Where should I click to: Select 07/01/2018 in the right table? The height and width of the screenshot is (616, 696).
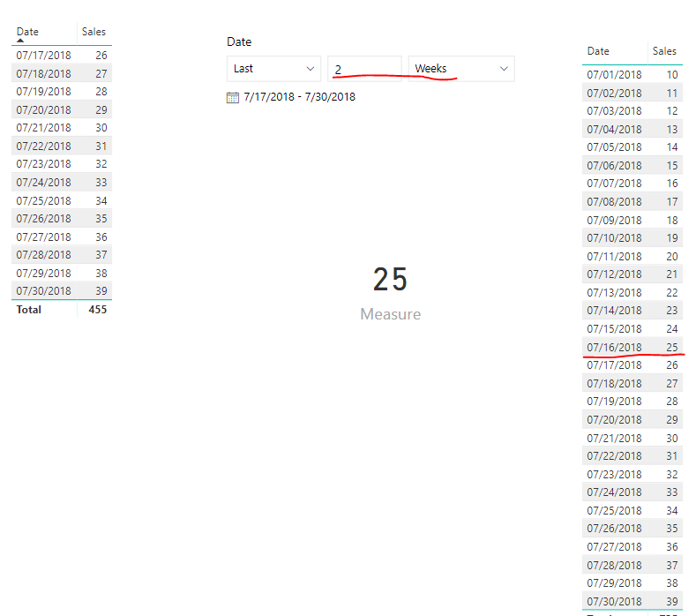click(614, 75)
